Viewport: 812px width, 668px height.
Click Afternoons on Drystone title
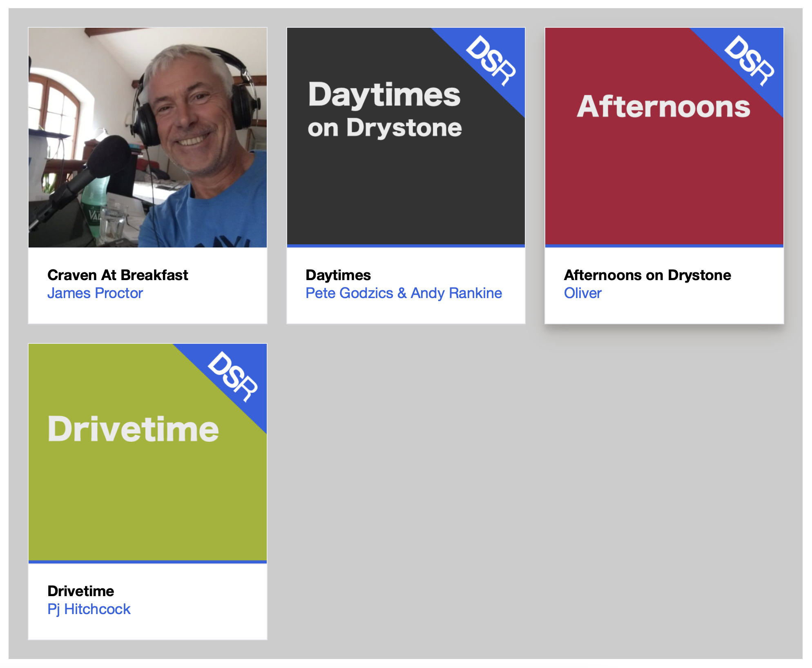click(647, 275)
